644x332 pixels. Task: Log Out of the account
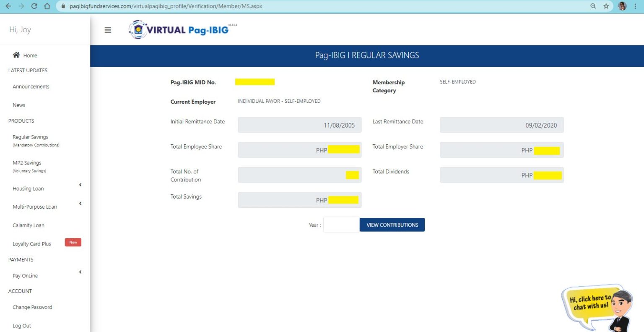pos(22,325)
